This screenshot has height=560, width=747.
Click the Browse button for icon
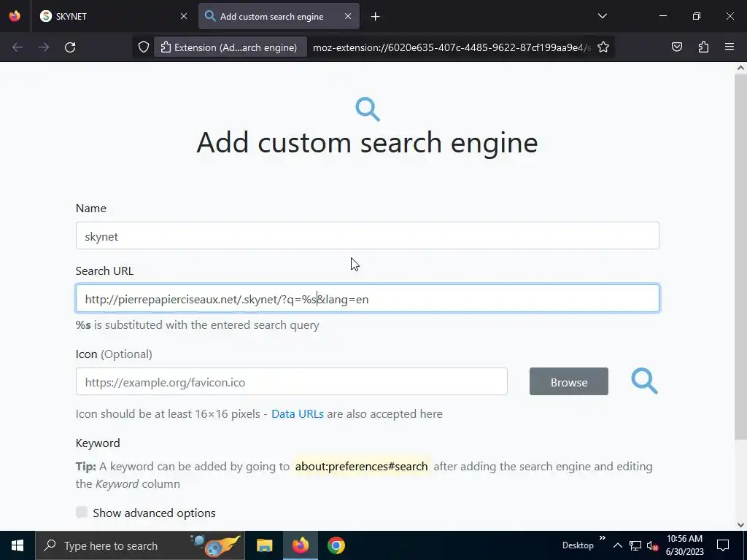point(568,382)
